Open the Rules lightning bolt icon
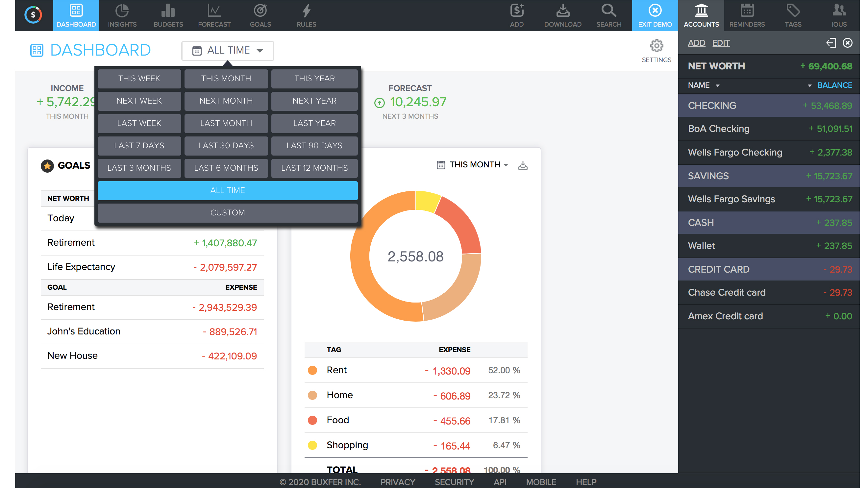The width and height of the screenshot is (868, 488). pyautogui.click(x=306, y=11)
